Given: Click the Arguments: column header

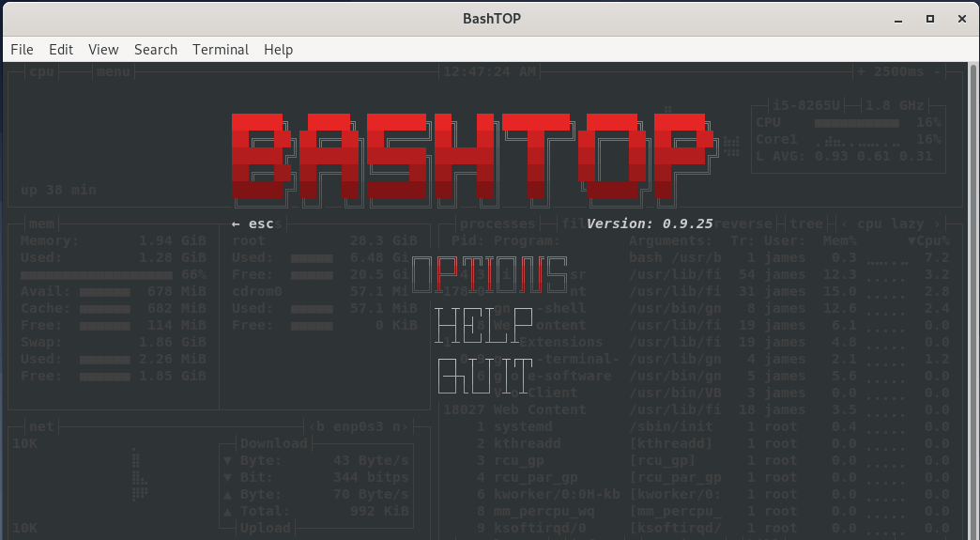Looking at the screenshot, I should [x=670, y=240].
